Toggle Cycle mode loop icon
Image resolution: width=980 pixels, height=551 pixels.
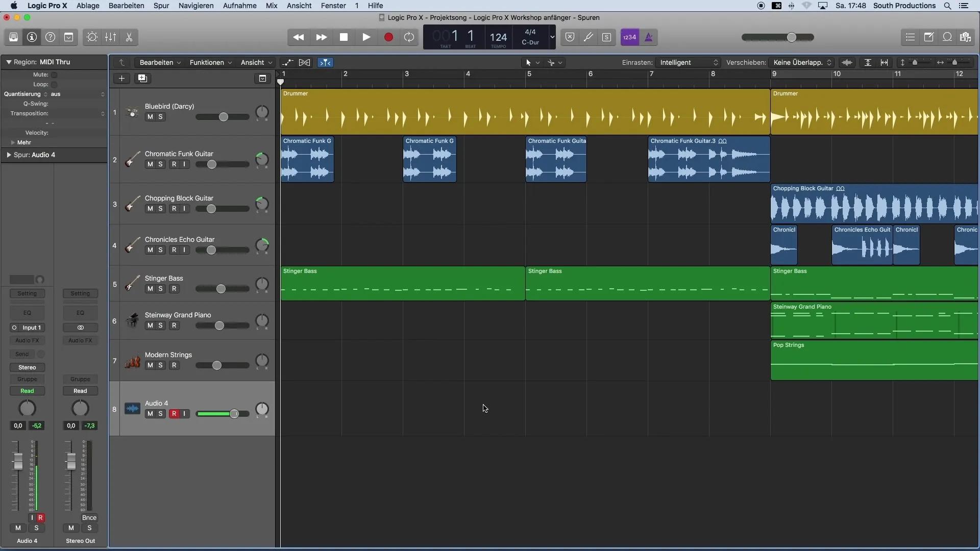[409, 37]
